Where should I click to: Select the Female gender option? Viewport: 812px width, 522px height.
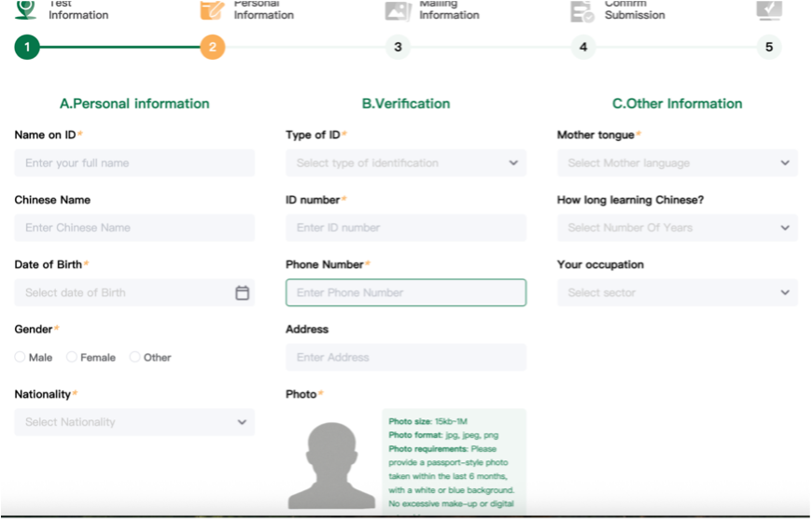tap(72, 357)
